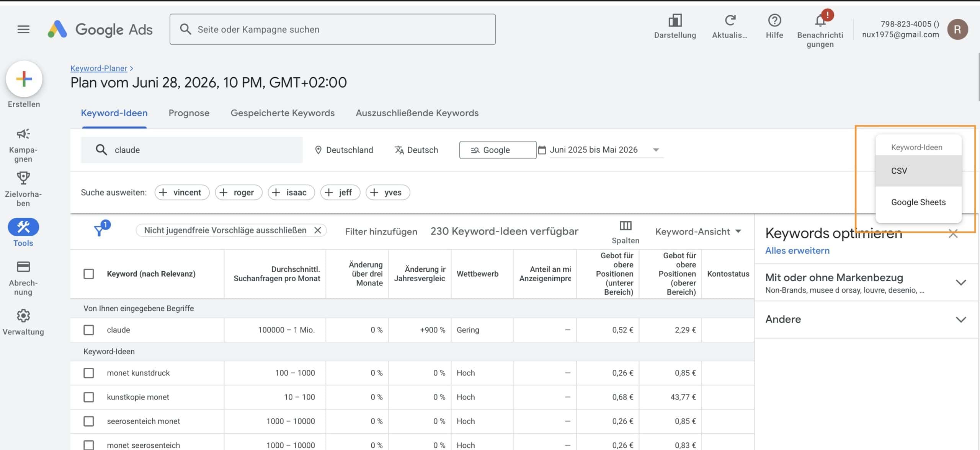Click the Google Ads logo
This screenshot has width=980, height=450.
(x=100, y=29)
